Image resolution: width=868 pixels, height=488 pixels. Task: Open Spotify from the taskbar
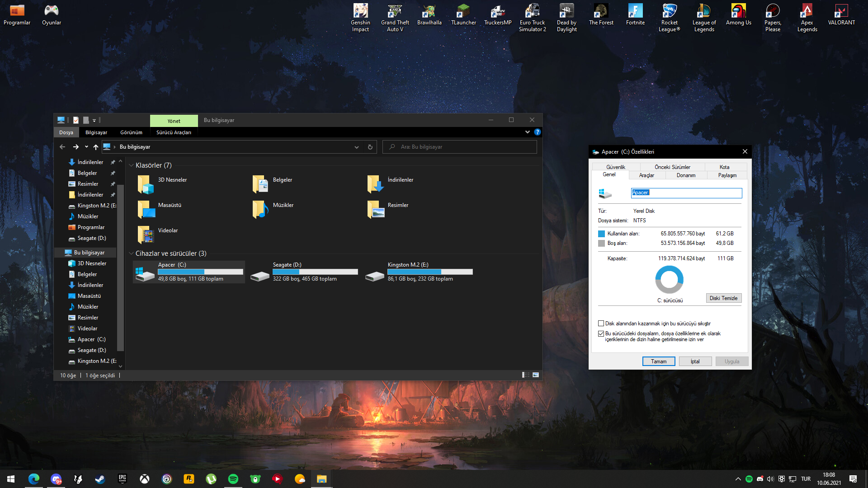point(233,479)
